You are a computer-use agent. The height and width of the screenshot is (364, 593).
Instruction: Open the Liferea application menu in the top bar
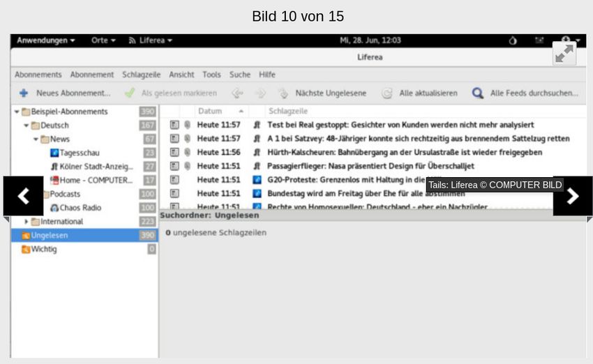coord(150,40)
